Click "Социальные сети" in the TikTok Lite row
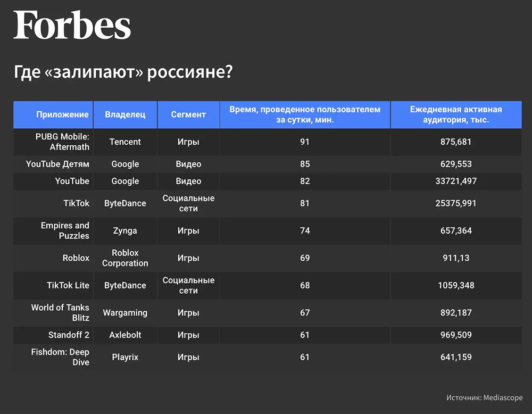The height and width of the screenshot is (414, 532). pos(188,285)
